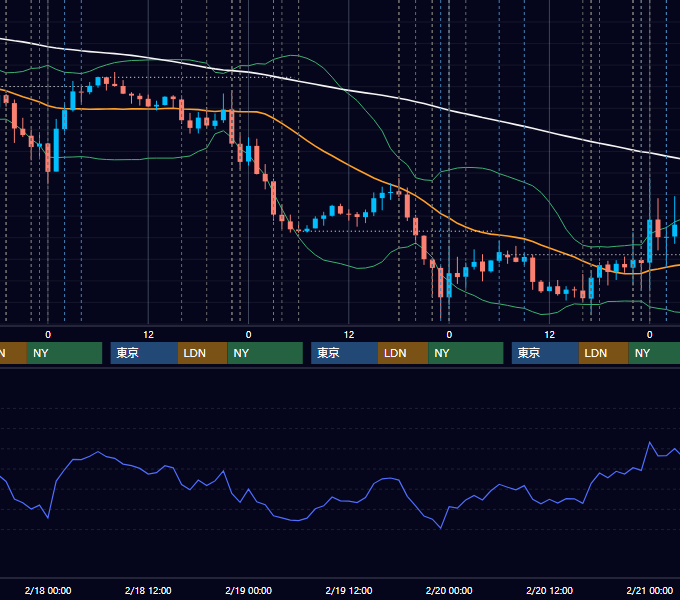Screen dimensions: 680x600
Task: Click hour label 0 above 2/21 00:00
Action: 650,335
